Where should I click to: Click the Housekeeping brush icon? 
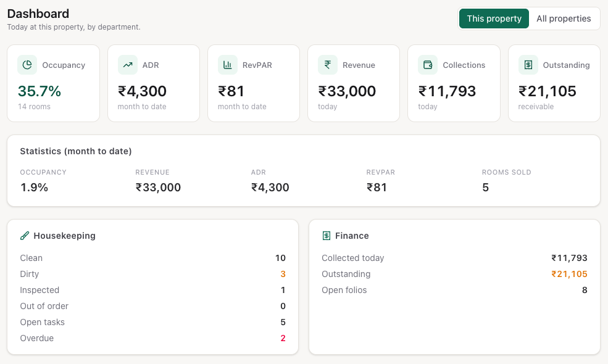(x=25, y=236)
